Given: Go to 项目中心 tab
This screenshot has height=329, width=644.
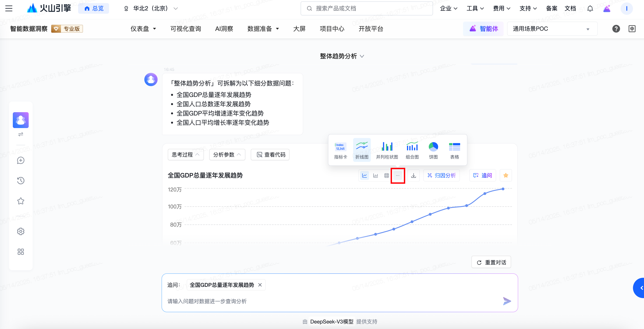Looking at the screenshot, I should 332,29.
